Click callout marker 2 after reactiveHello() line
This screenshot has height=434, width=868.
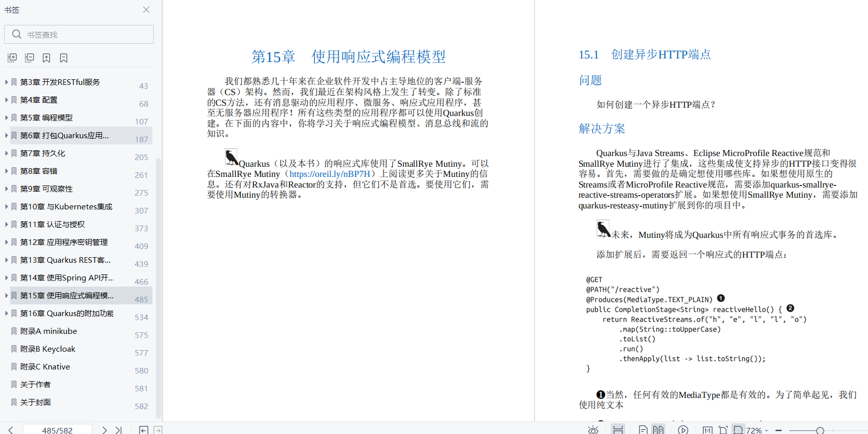[790, 308]
